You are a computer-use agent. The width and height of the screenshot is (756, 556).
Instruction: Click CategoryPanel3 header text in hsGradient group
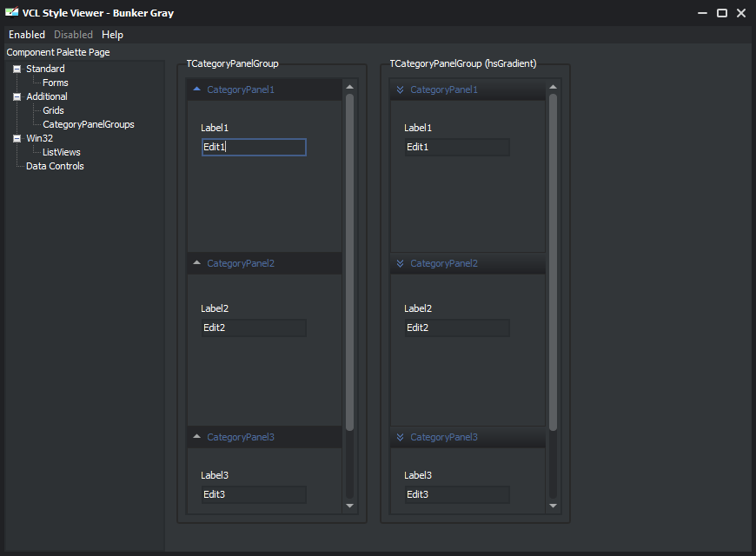pyautogui.click(x=444, y=437)
